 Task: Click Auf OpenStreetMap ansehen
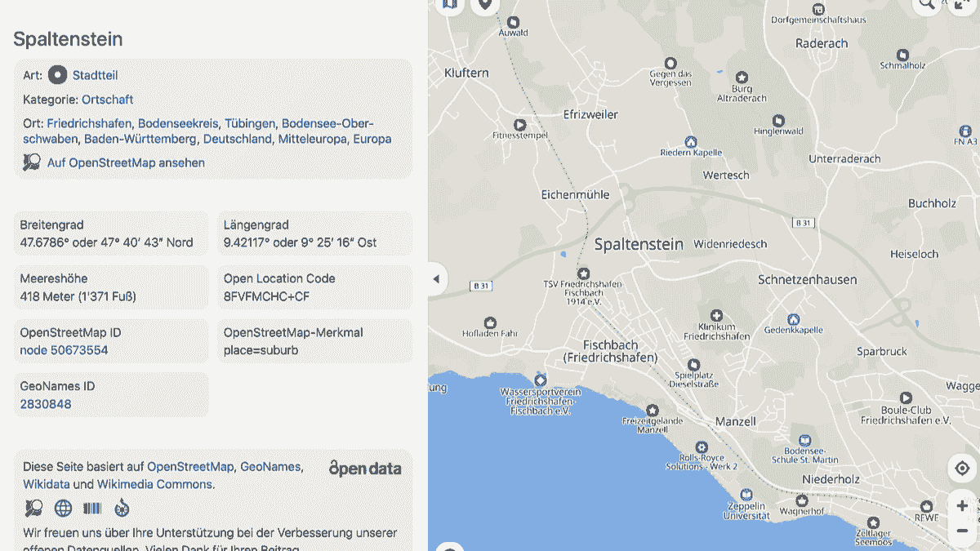pos(126,162)
